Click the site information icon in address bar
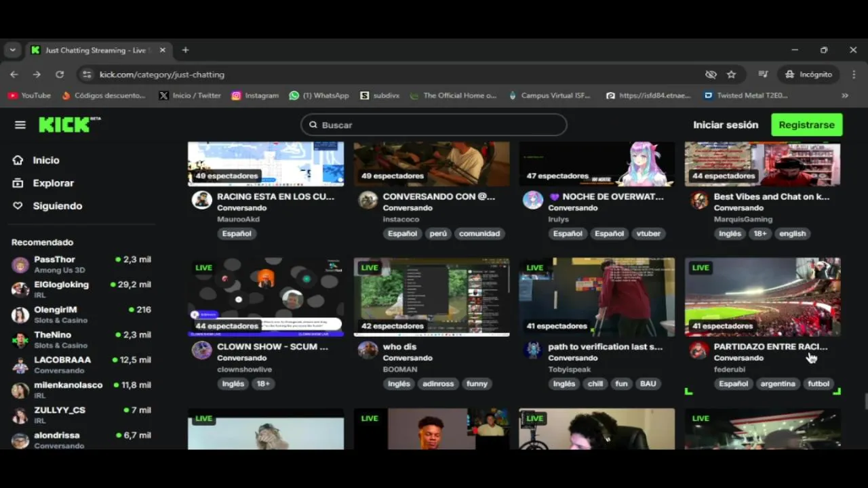This screenshot has width=868, height=488. pos(86,75)
